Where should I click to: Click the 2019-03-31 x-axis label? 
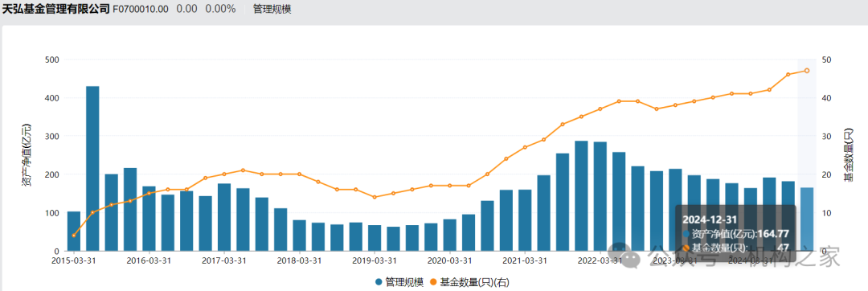click(x=375, y=260)
